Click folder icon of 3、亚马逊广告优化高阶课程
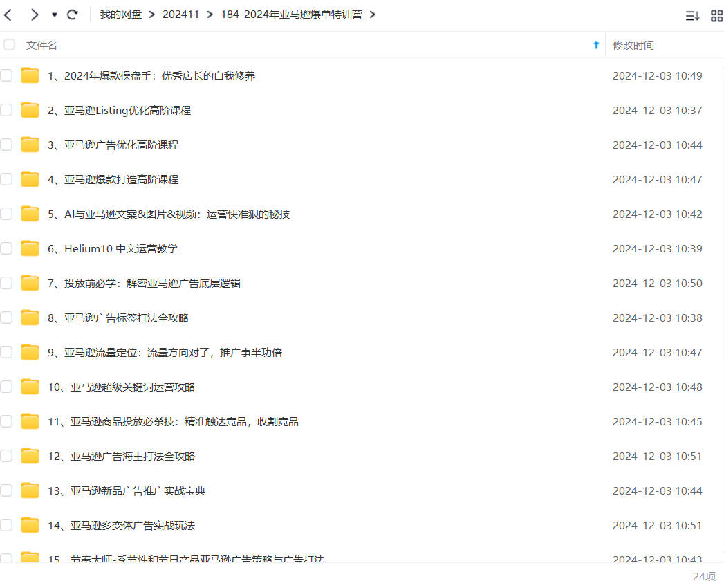The width and height of the screenshot is (724, 588). click(30, 145)
